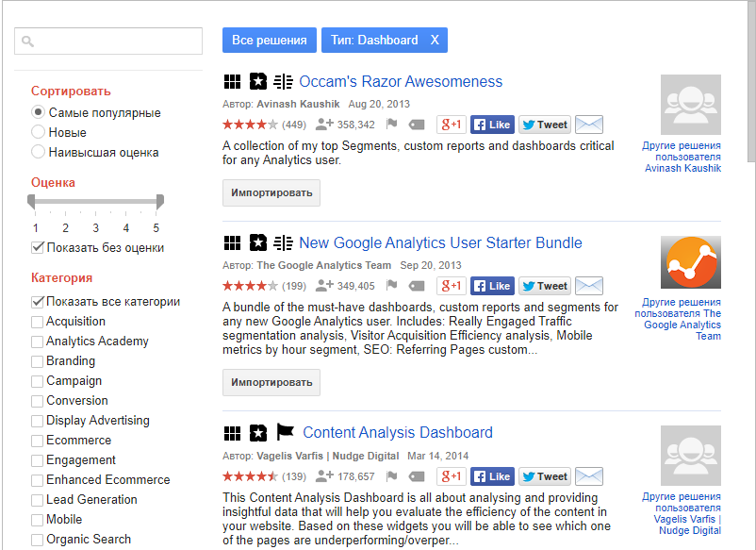Open Occam's Razor Awesomeness title link

coord(401,81)
